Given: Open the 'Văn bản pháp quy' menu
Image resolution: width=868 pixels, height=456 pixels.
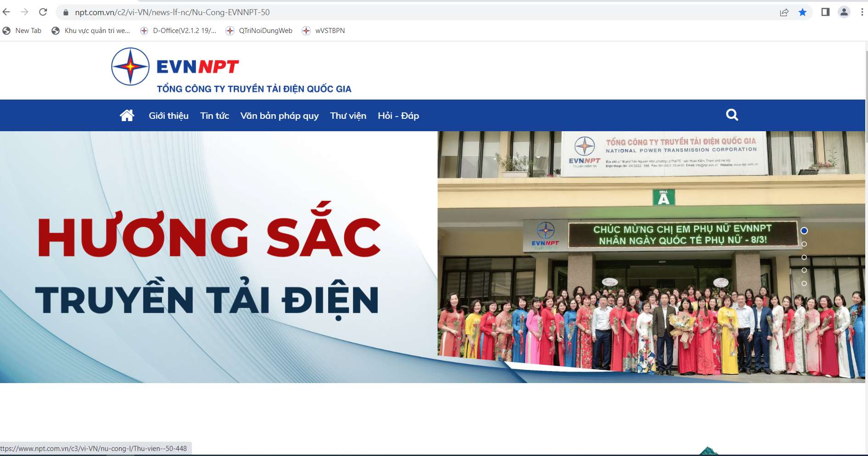Looking at the screenshot, I should coord(280,116).
